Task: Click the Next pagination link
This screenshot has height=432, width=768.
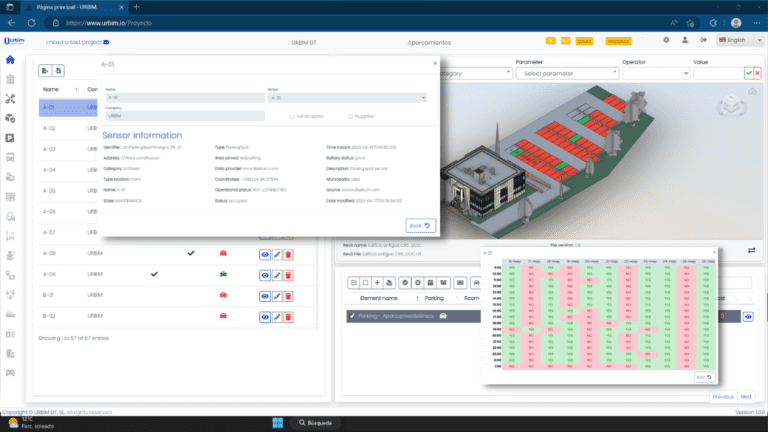Action: click(x=746, y=397)
